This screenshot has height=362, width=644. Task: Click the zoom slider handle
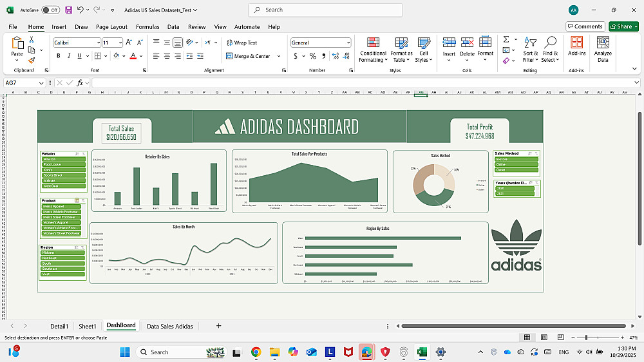[586, 338]
